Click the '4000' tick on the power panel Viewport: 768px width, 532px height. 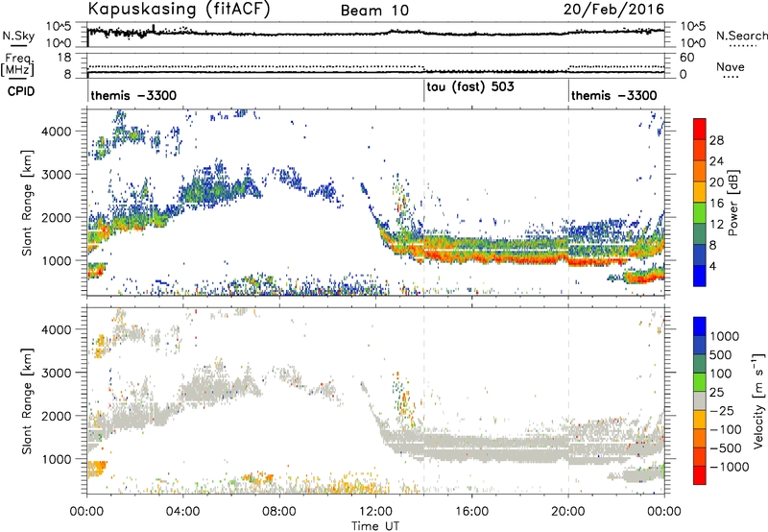coord(56,132)
